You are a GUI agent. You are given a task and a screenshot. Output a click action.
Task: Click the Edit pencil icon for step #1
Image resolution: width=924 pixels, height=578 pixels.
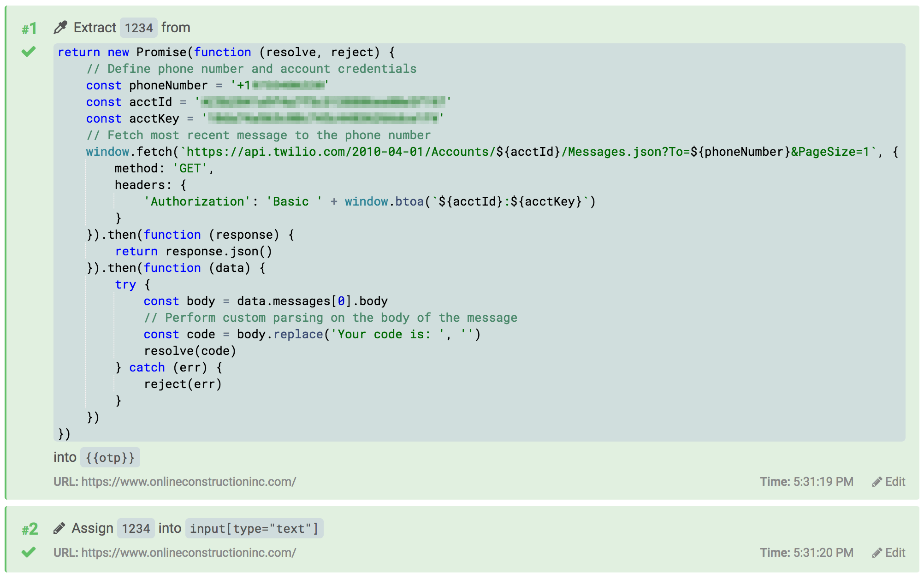pos(877,482)
